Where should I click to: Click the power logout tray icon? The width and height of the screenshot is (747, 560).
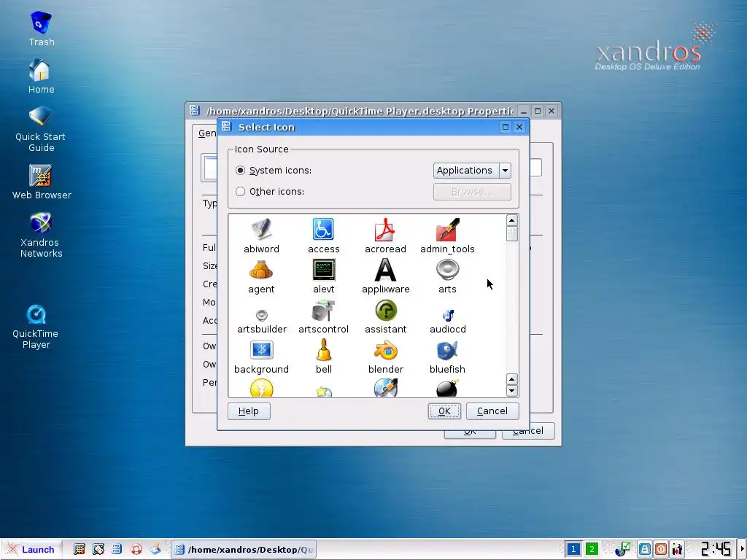pyautogui.click(x=661, y=550)
